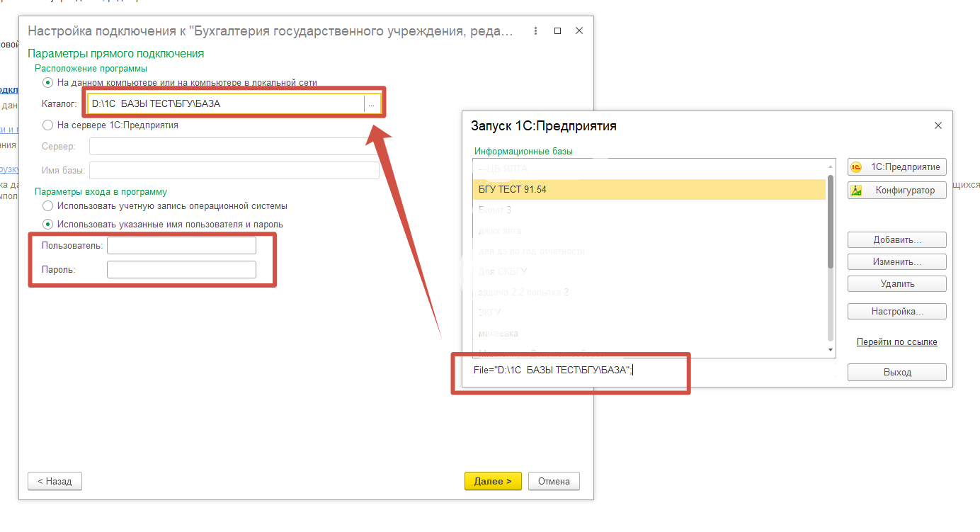Close the Настройка подключения window

coord(579,31)
